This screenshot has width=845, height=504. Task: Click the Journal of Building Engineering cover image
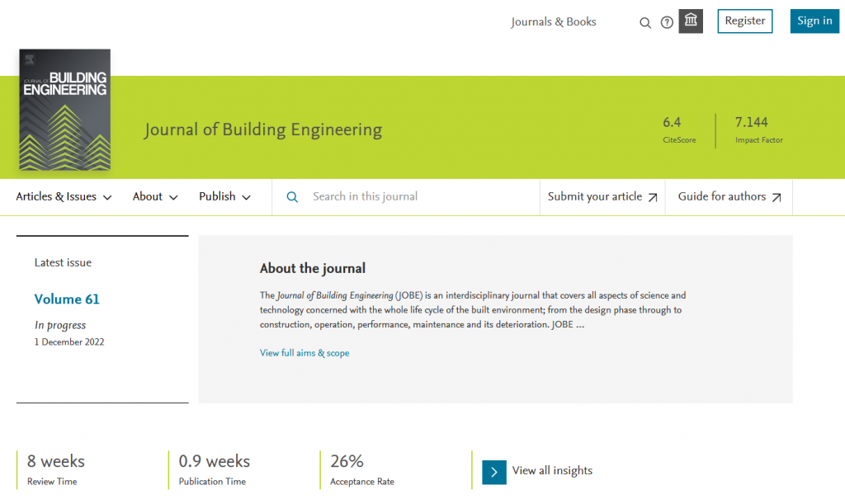tap(64, 110)
